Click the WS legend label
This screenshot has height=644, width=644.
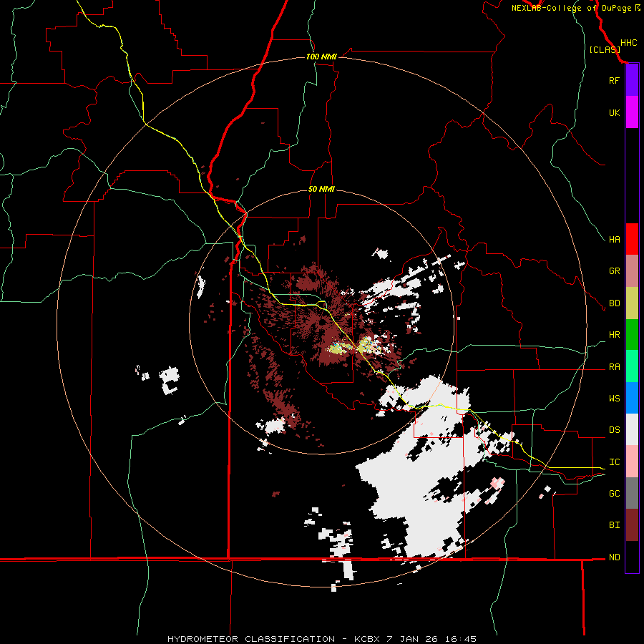(614, 399)
